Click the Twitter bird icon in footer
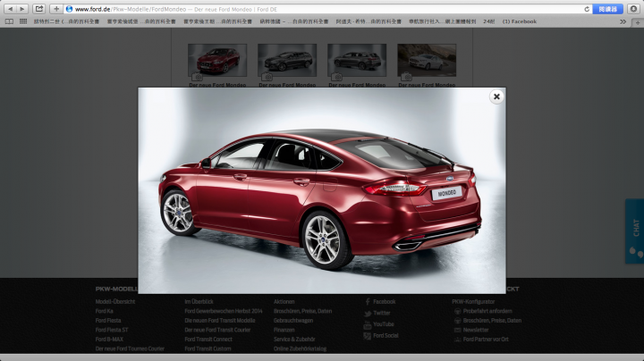This screenshot has height=361, width=644. pos(368,314)
